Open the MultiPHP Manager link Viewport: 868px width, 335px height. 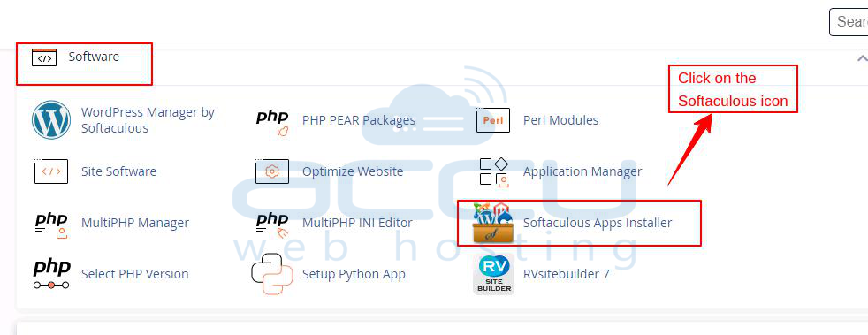[135, 223]
